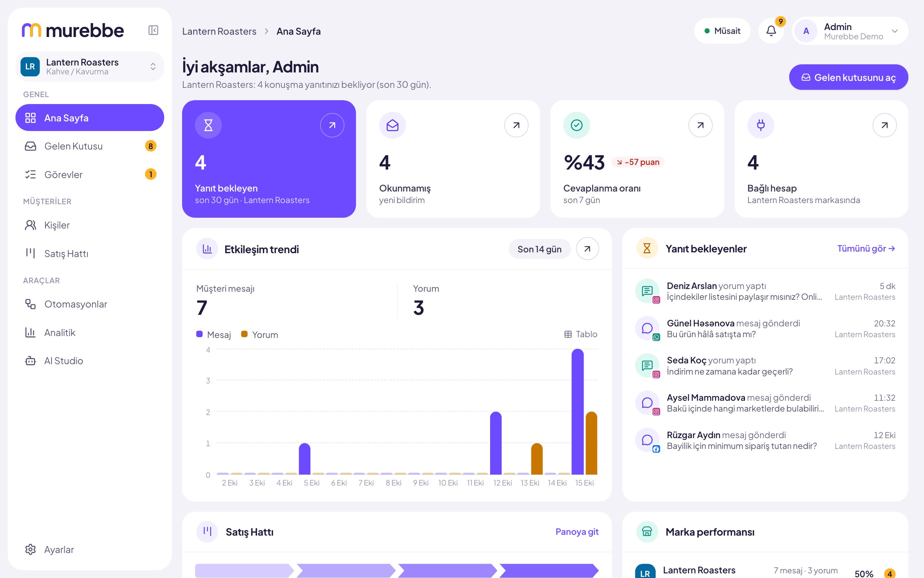Screen dimensions: 924x578
Task: Click the hourglass icon on Yanıt bekleyen card
Action: [x=208, y=125]
